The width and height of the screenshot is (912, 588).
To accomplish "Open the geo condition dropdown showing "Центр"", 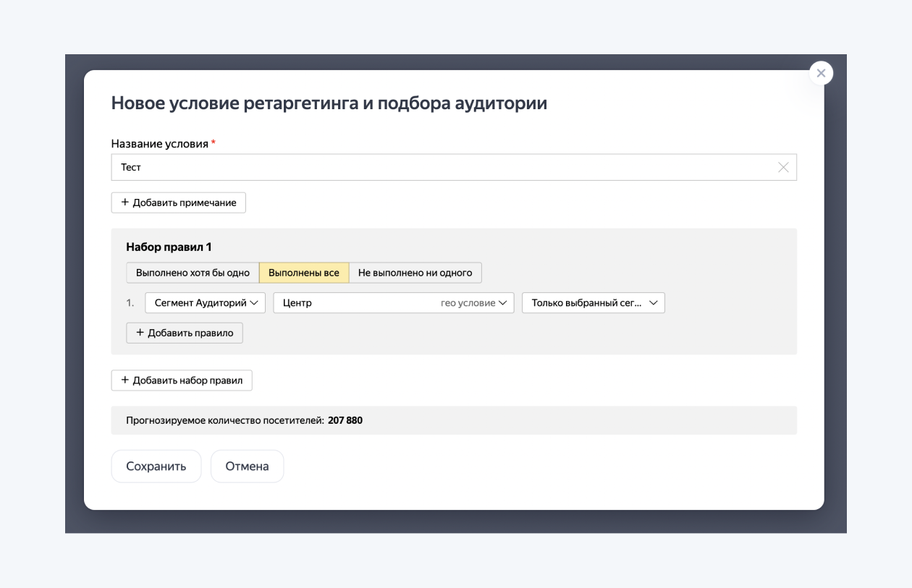I will [393, 302].
